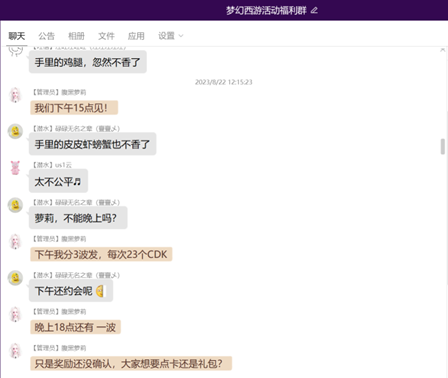Click the scroll-up arrow of chat area
Viewport: 448px width, 378px height.
(443, 50)
